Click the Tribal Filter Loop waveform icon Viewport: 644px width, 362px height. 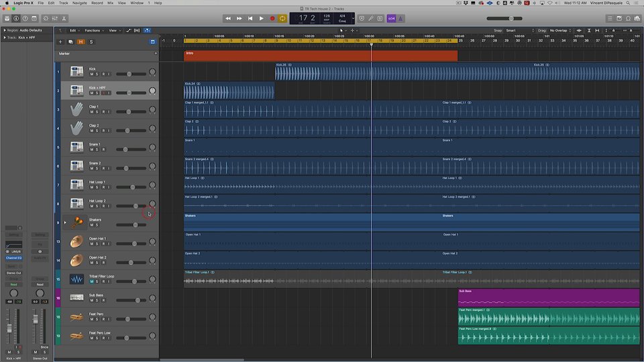76,280
